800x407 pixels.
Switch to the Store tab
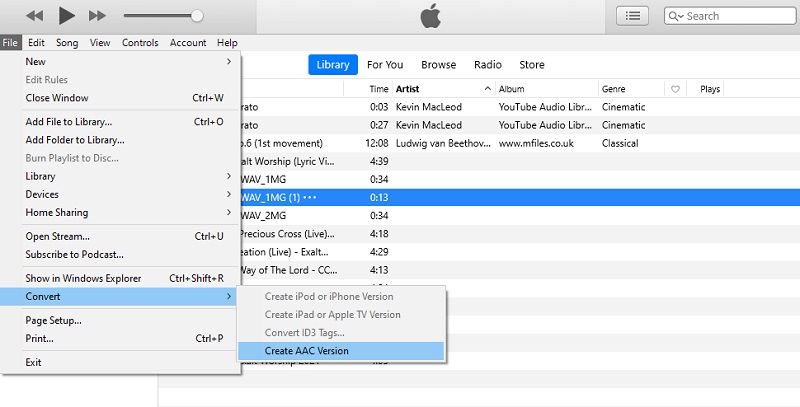[532, 65]
